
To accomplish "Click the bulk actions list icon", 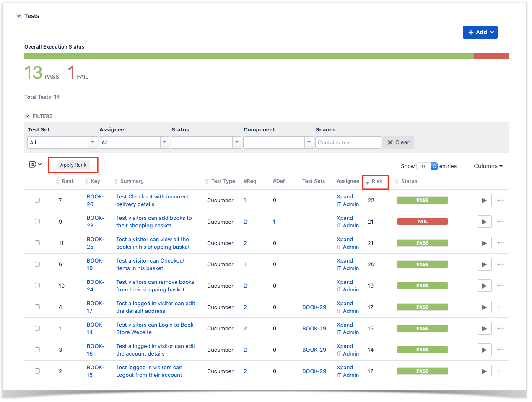I will (x=35, y=165).
